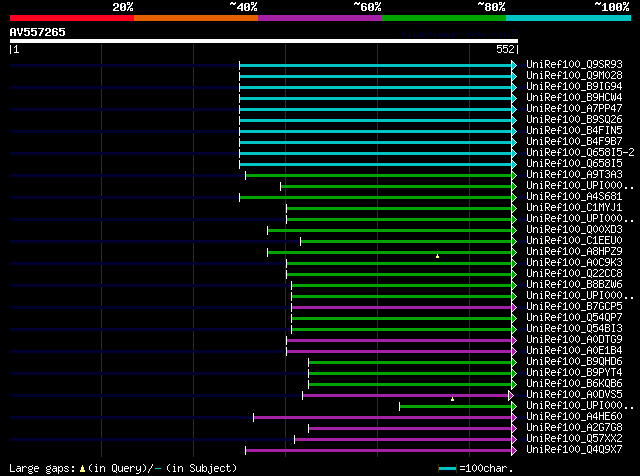Click the yellow gap marker on A0DVS5 bar
This screenshot has width=640, height=476.
pos(452,399)
